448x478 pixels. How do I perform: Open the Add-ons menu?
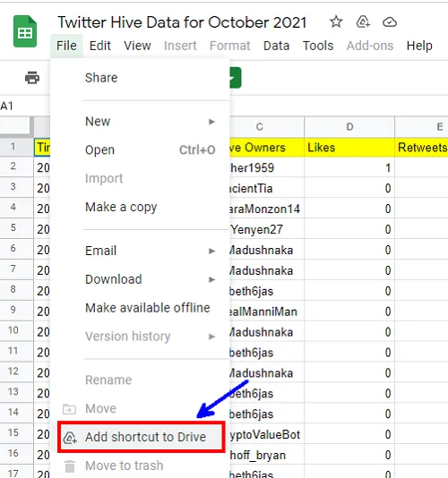click(370, 46)
